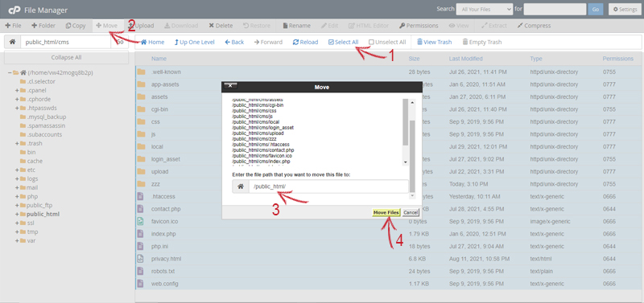Click the .well-known folder icon
Image resolution: width=644 pixels, height=303 pixels.
pyautogui.click(x=142, y=72)
